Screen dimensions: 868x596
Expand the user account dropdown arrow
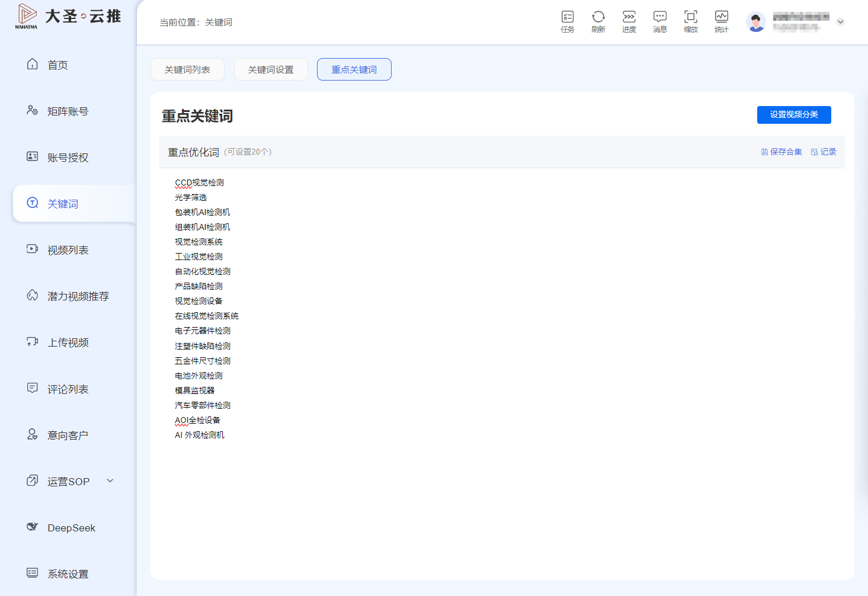tap(840, 22)
